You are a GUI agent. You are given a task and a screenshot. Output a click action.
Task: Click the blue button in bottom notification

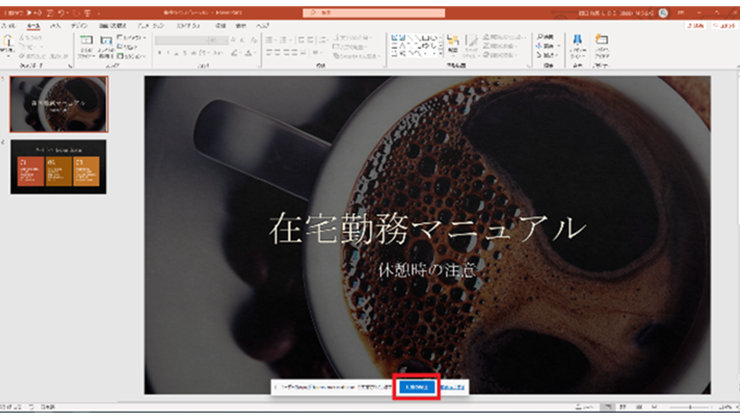[x=417, y=387]
